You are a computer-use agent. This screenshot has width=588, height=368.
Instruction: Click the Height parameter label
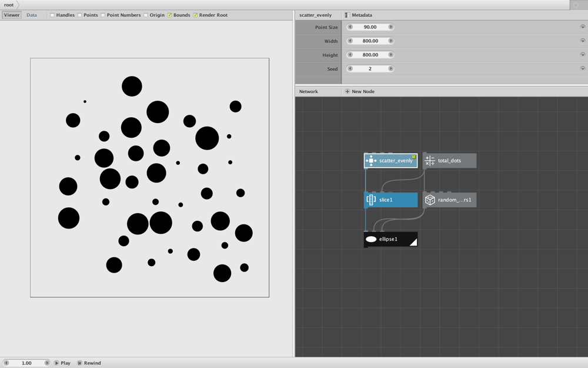[330, 55]
